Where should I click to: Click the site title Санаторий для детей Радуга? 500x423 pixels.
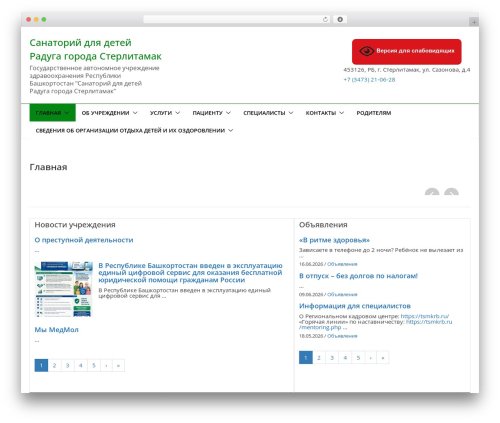click(95, 49)
